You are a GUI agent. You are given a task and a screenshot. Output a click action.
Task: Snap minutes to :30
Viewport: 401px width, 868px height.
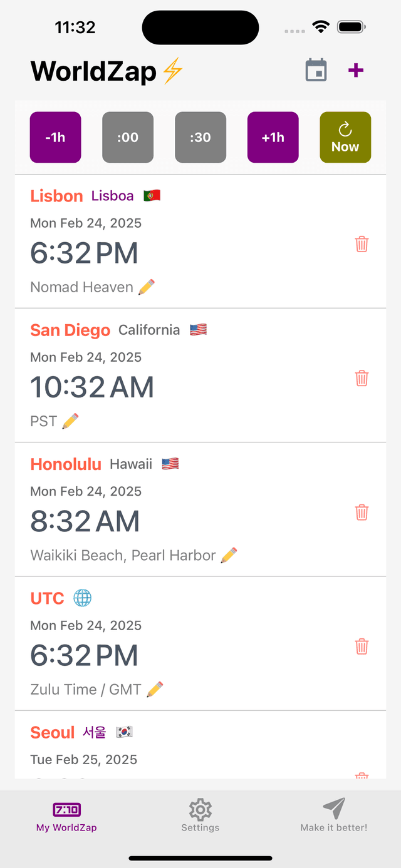click(200, 137)
